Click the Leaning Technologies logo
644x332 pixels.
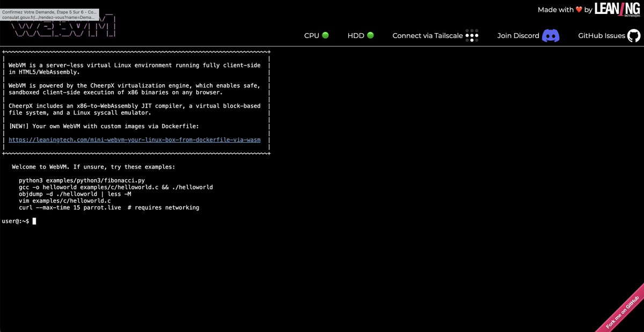pyautogui.click(x=617, y=9)
